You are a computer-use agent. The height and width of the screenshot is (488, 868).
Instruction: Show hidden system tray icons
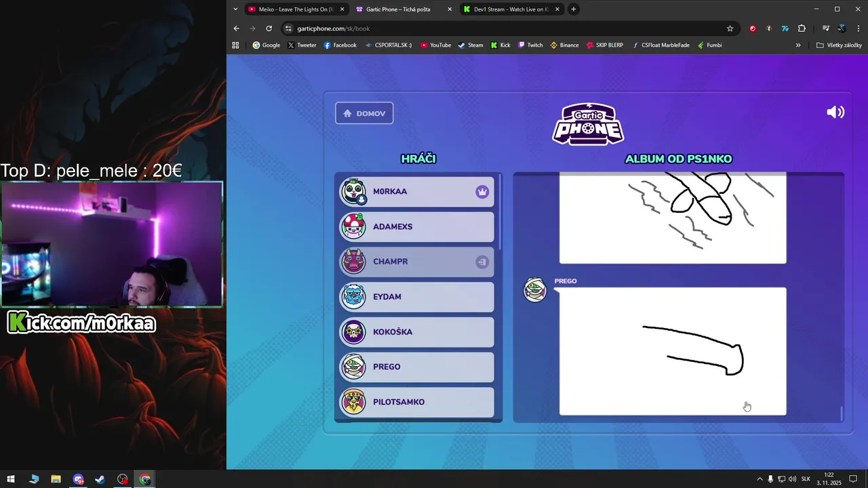point(759,479)
